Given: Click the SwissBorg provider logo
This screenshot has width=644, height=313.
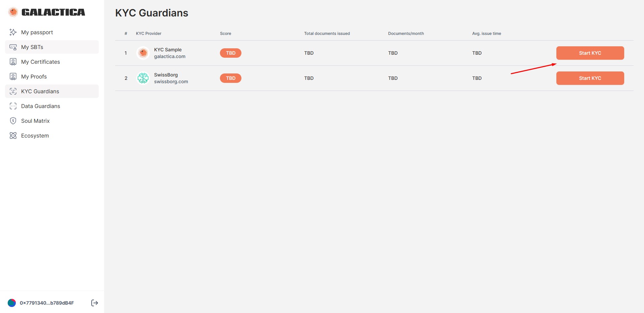Looking at the screenshot, I should click(x=143, y=78).
